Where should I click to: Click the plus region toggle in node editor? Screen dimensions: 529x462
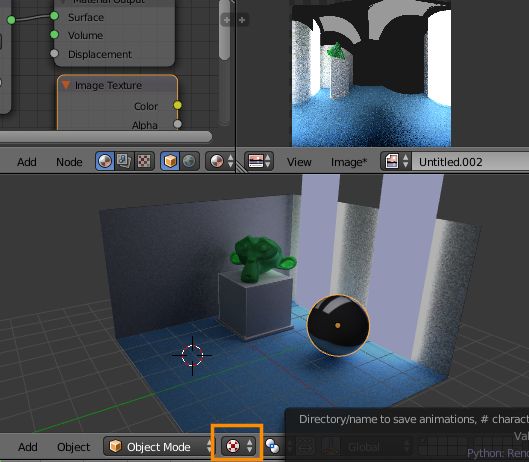(227, 20)
